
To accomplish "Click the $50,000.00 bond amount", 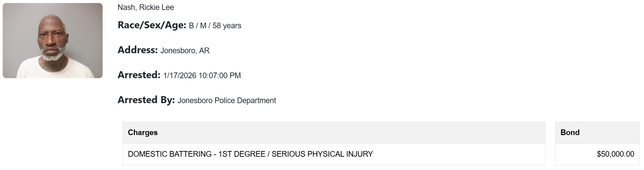I will pos(615,154).
